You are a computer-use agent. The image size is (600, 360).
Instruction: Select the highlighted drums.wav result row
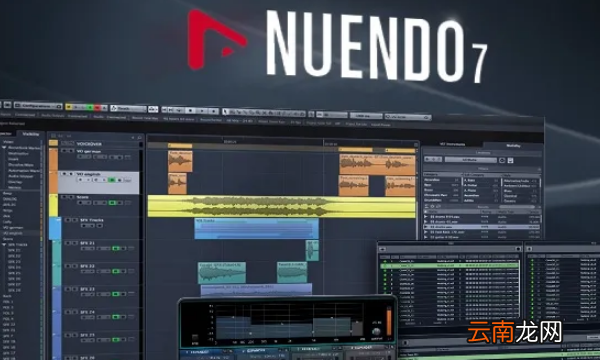(482, 227)
